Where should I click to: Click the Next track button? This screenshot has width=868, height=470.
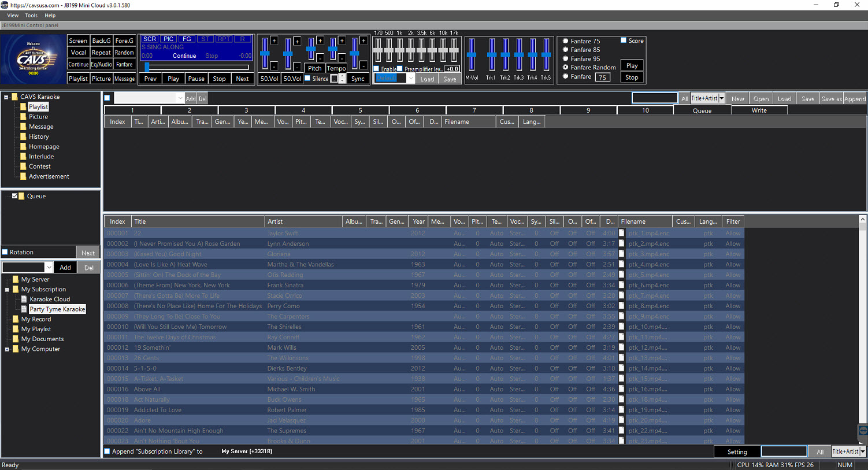243,79
